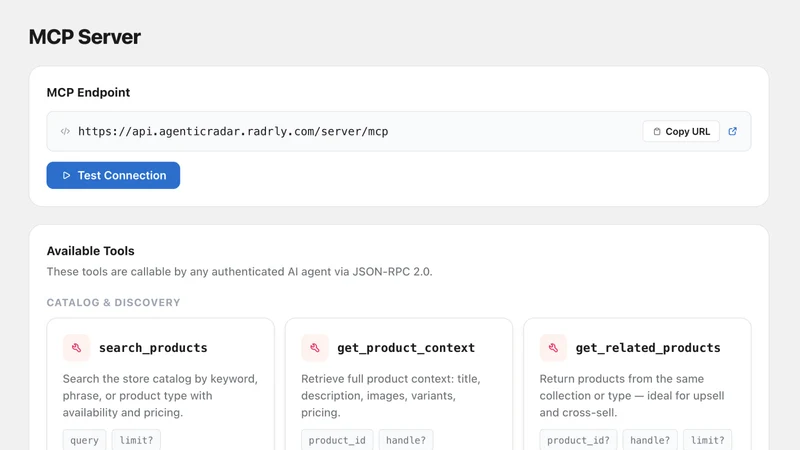Click the search_products description text

point(160,395)
